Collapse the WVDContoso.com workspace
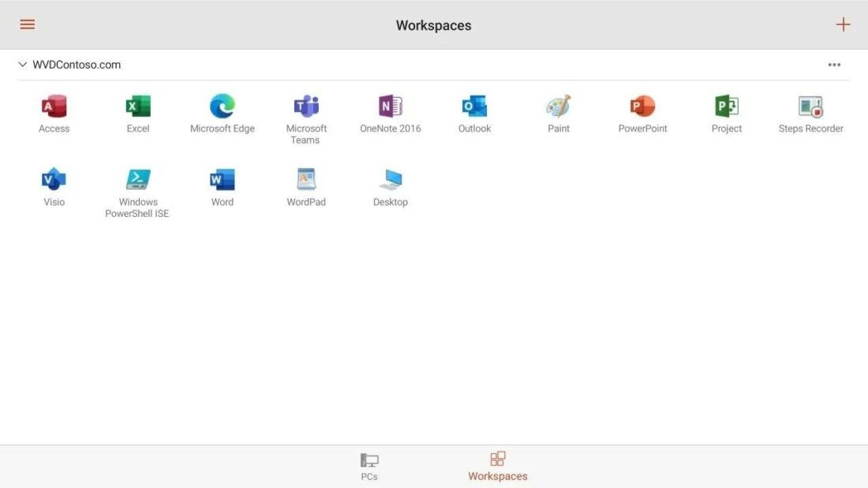 point(22,64)
